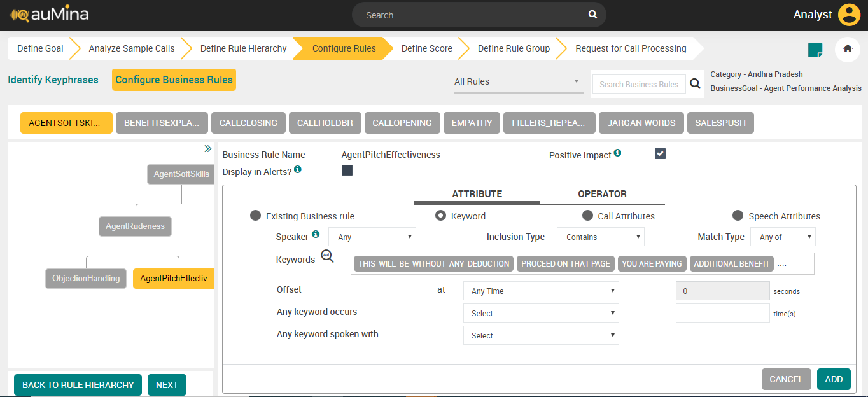Image resolution: width=868 pixels, height=397 pixels.
Task: Select the CALLHOLDBR rule group tab
Action: coord(325,123)
